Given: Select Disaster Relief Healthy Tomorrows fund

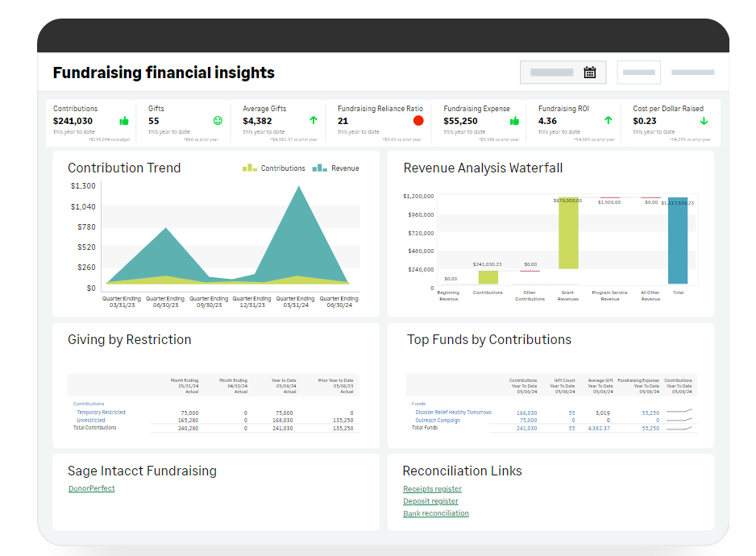Looking at the screenshot, I should pos(453,413).
